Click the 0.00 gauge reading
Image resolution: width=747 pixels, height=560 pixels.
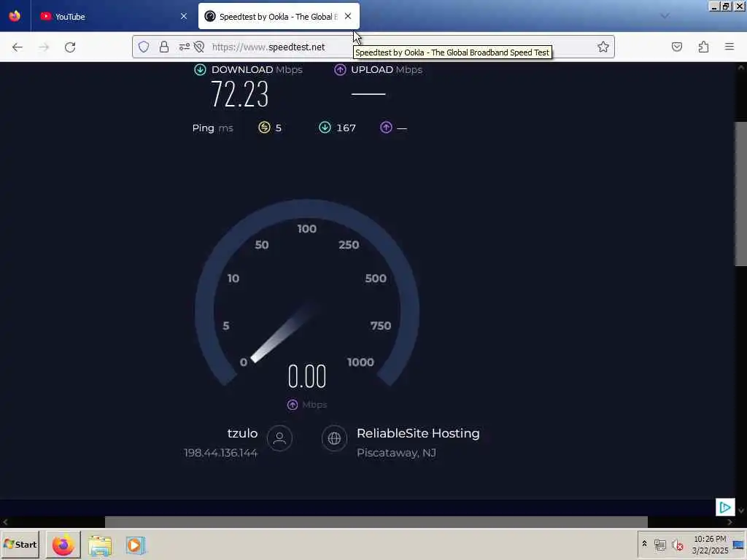[x=307, y=376]
